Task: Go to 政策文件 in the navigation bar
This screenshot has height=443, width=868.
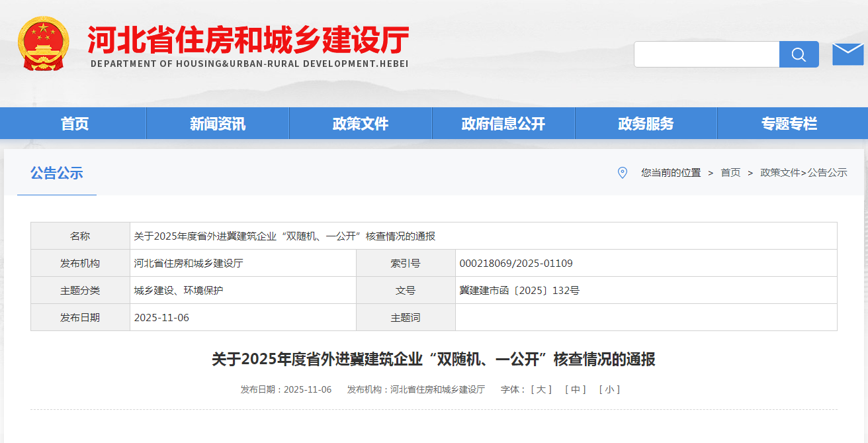Action: coord(361,124)
